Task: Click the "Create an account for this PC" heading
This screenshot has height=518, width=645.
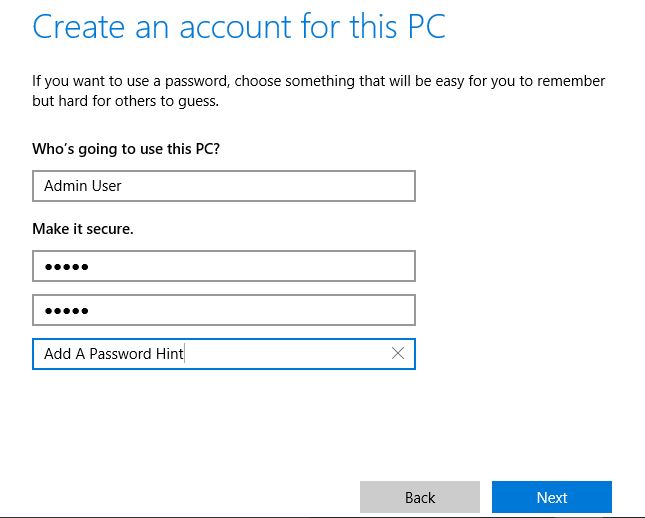Action: (x=238, y=27)
